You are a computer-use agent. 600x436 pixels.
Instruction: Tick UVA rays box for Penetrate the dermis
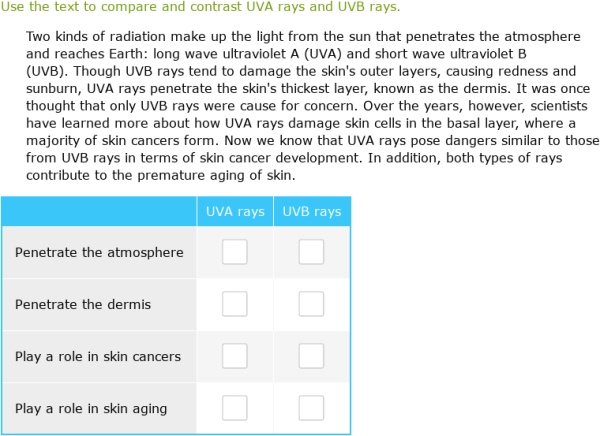(x=235, y=304)
